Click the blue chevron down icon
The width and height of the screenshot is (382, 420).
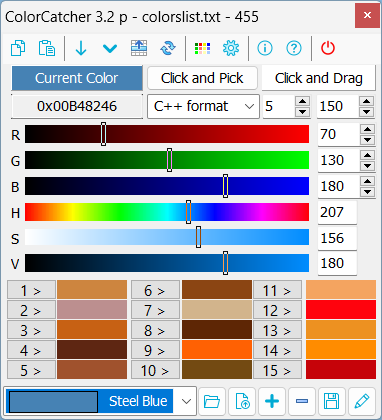coord(110,49)
